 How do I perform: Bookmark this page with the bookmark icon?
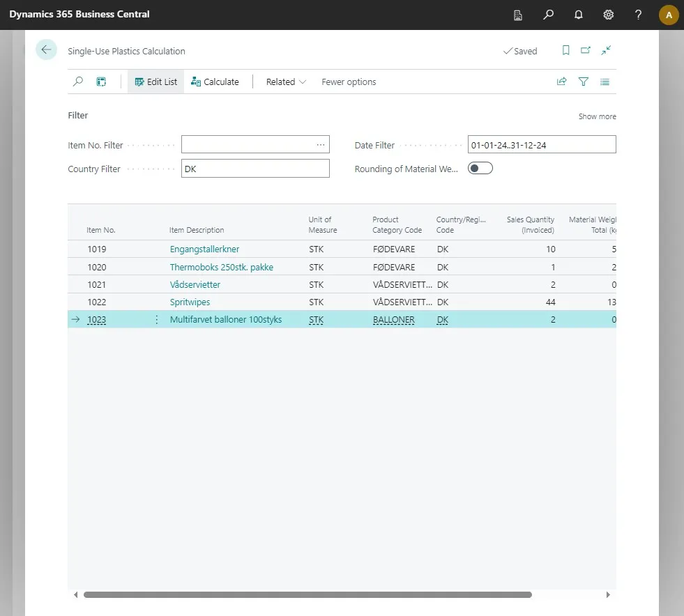point(565,51)
